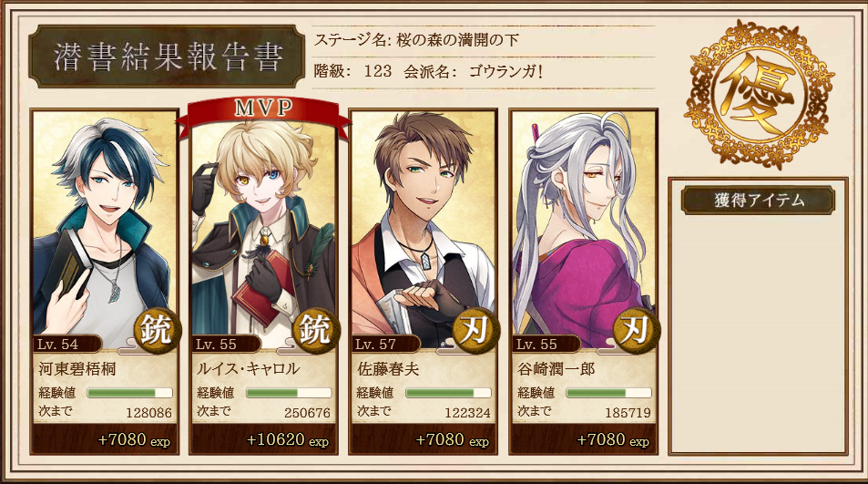Click the 佐藤春夫 name label
Viewport: 868px width, 484px height.
(388, 369)
